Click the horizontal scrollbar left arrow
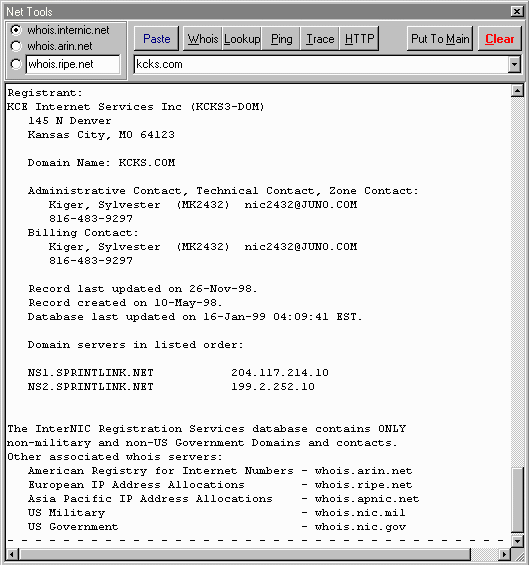529x565 pixels. pyautogui.click(x=13, y=554)
